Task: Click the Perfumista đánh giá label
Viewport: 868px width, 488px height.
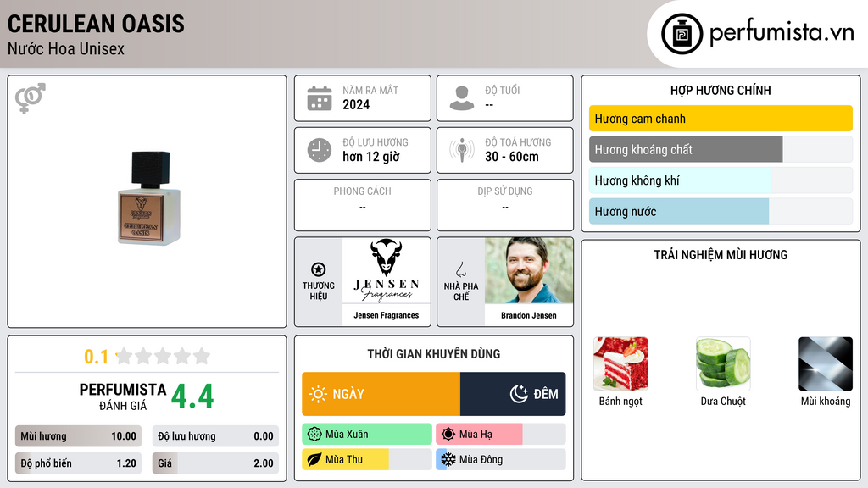Action: (x=123, y=396)
